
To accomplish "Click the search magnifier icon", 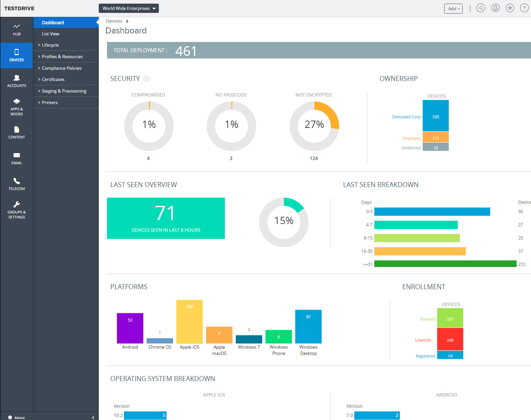I will [481, 8].
